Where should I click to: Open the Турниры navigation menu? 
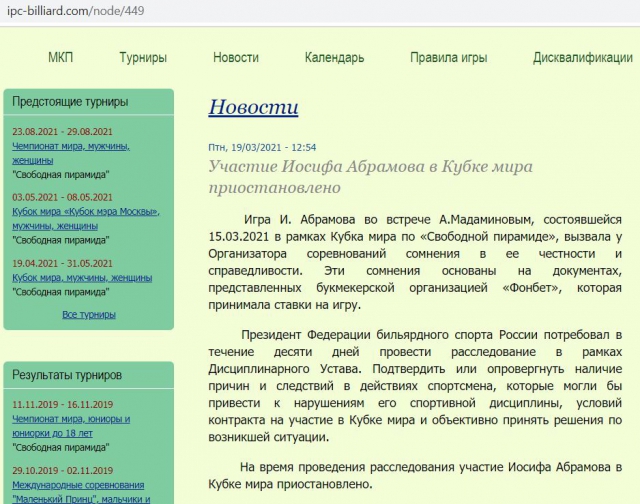(143, 58)
